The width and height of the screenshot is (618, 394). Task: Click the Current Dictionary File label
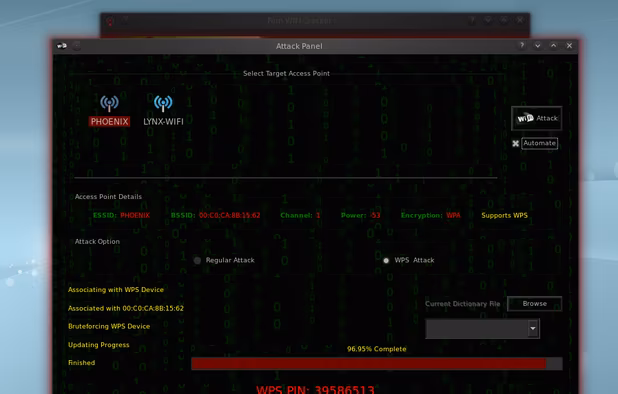click(x=462, y=304)
